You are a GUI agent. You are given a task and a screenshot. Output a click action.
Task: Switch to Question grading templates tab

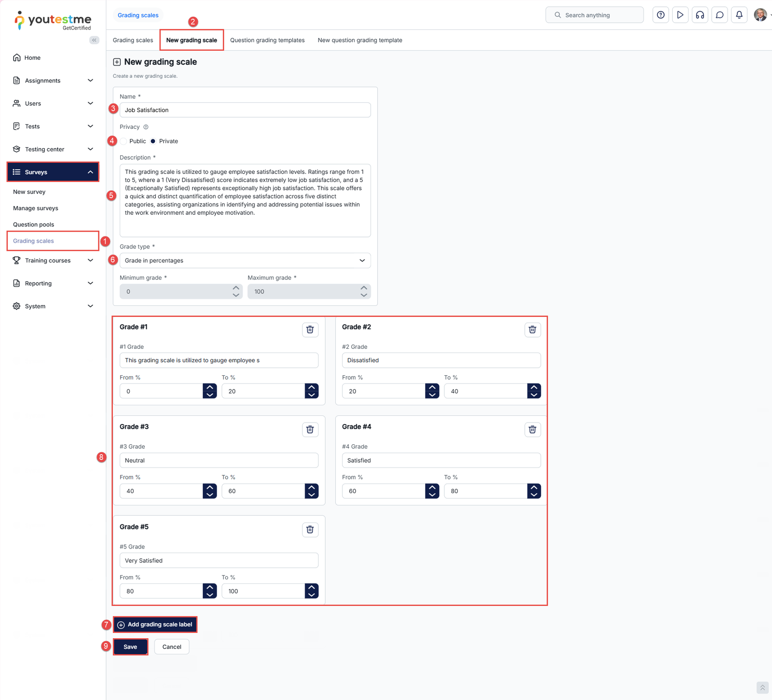coord(267,40)
